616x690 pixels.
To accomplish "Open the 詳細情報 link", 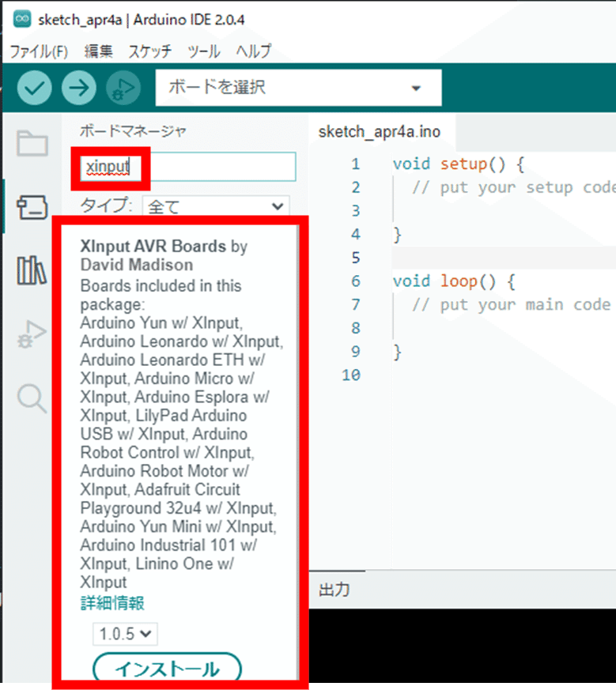I will (112, 603).
